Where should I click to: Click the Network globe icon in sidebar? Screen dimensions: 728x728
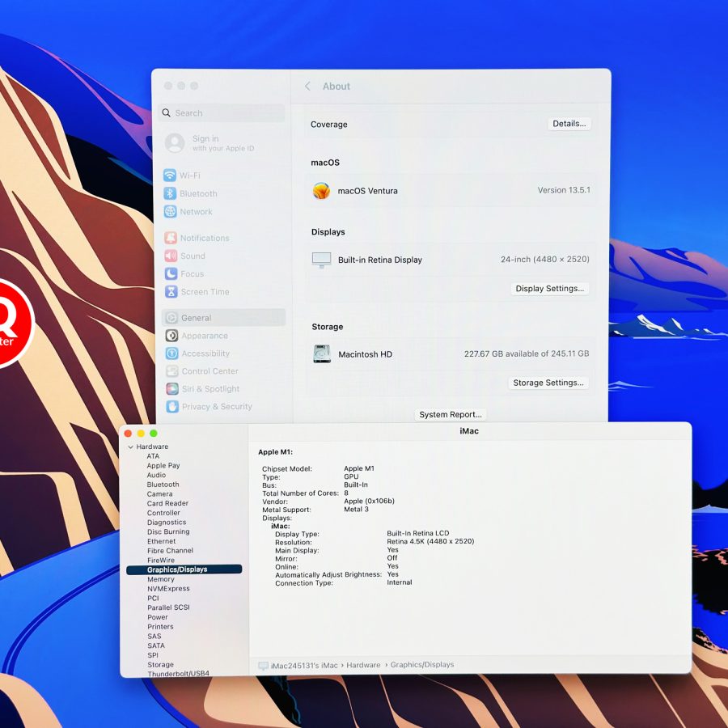[x=171, y=212]
